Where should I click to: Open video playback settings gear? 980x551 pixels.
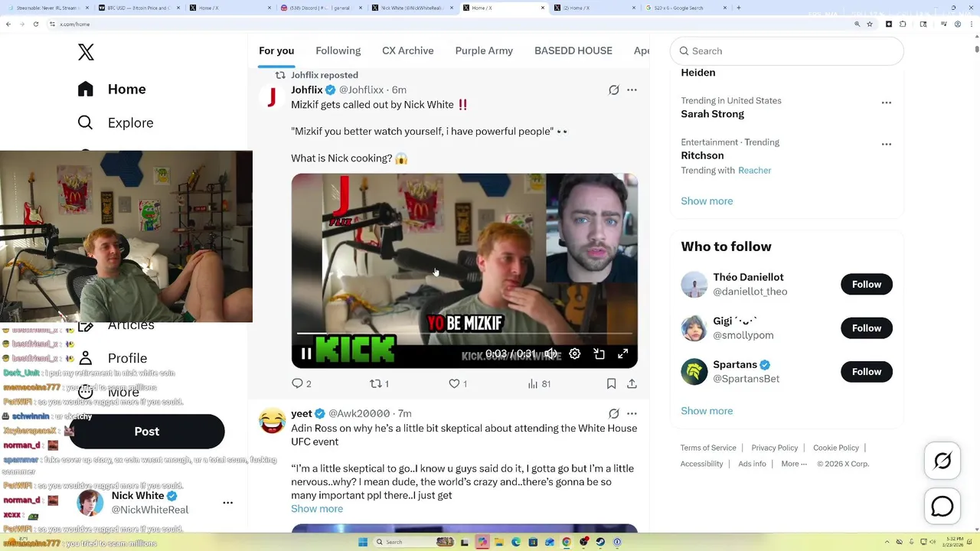pyautogui.click(x=575, y=354)
